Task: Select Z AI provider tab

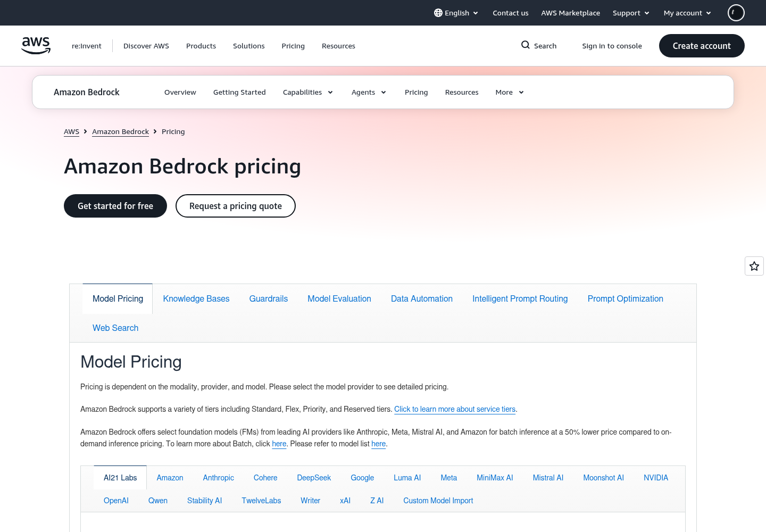Action: [x=377, y=501]
